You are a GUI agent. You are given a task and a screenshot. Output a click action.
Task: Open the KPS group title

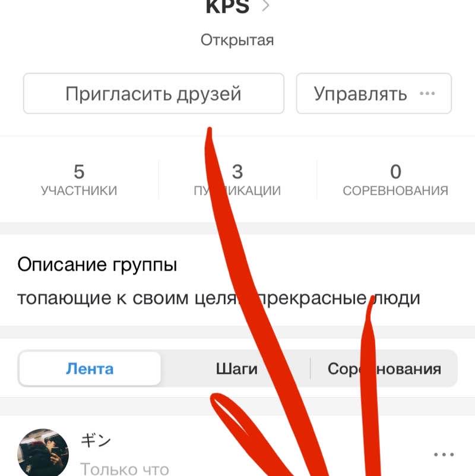(227, 6)
